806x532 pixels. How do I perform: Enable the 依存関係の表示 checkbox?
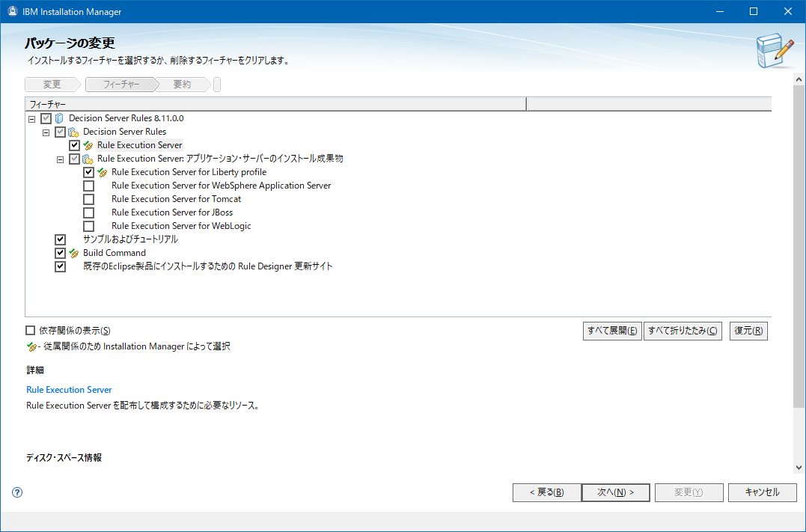click(x=31, y=331)
